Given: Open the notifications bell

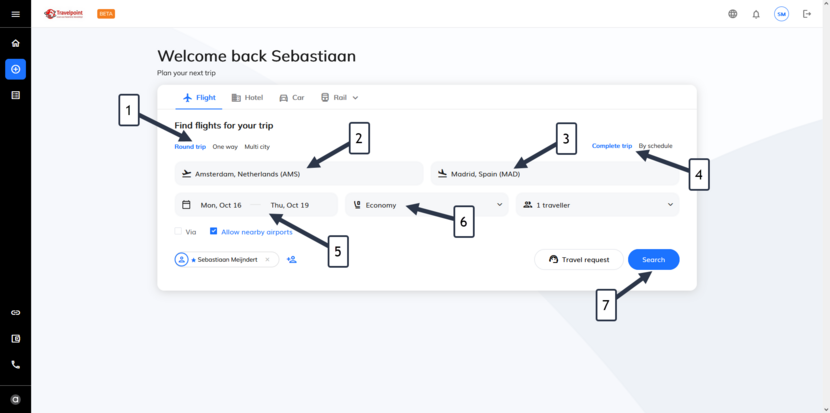Looking at the screenshot, I should tap(756, 14).
